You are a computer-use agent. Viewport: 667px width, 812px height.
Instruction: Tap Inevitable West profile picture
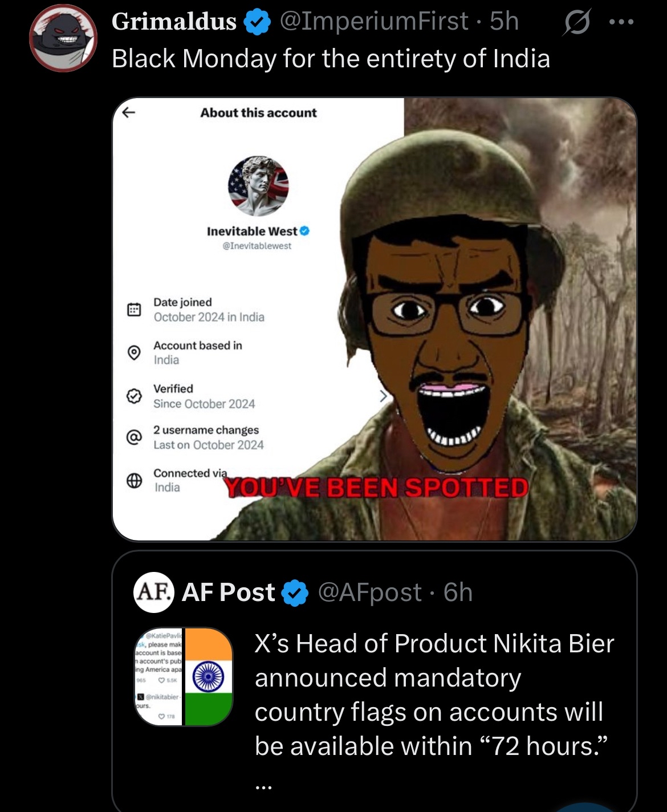[259, 186]
